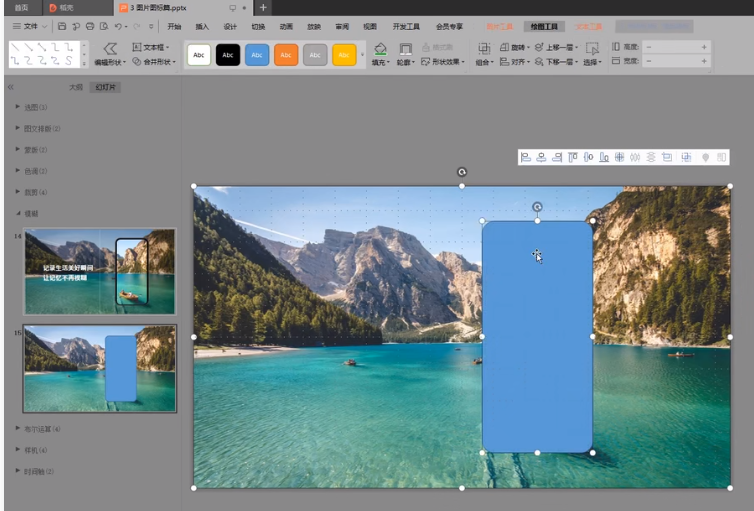
Task: Switch to the 稻壳 window tab
Action: (x=78, y=8)
